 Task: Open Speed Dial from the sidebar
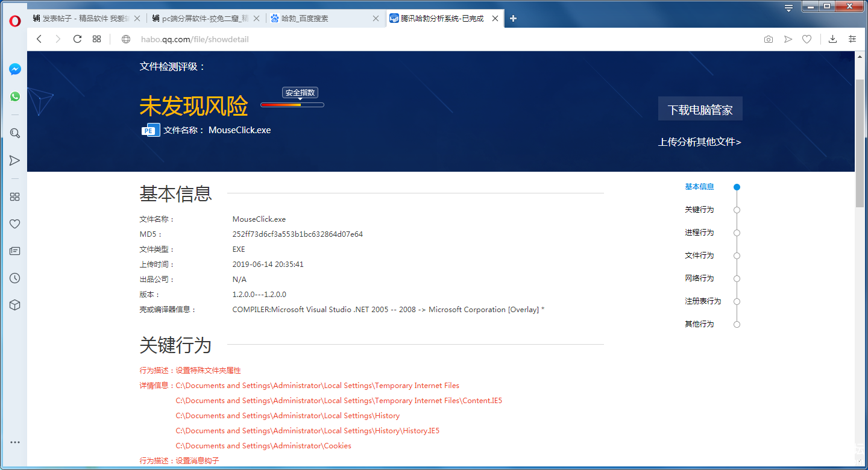pos(15,197)
